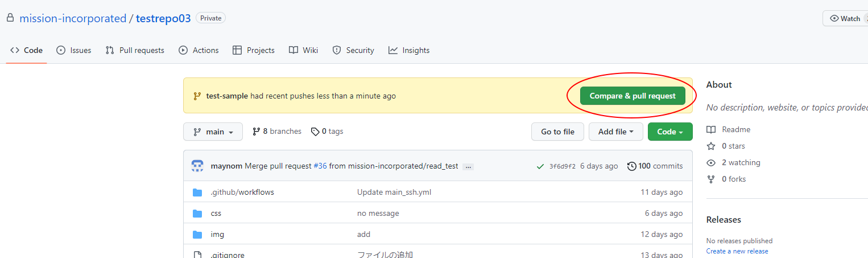
Task: Click the commit history clock icon
Action: pyautogui.click(x=631, y=166)
